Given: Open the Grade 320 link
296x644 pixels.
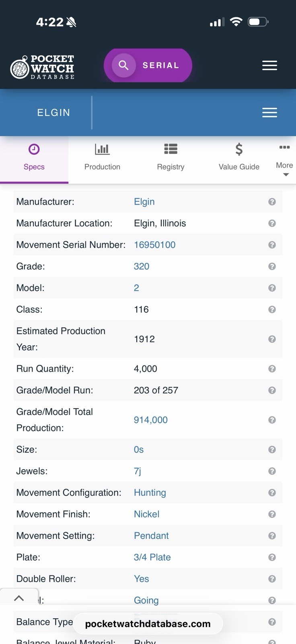Looking at the screenshot, I should [x=141, y=266].
